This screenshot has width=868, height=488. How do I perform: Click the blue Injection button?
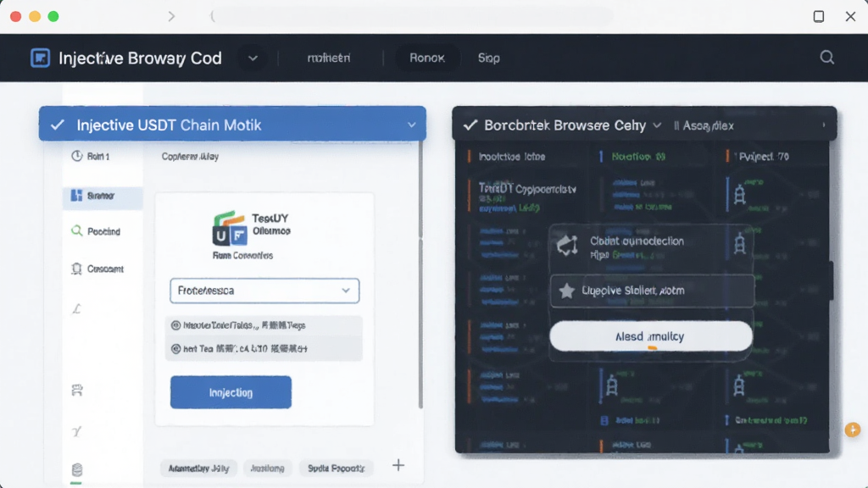231,392
